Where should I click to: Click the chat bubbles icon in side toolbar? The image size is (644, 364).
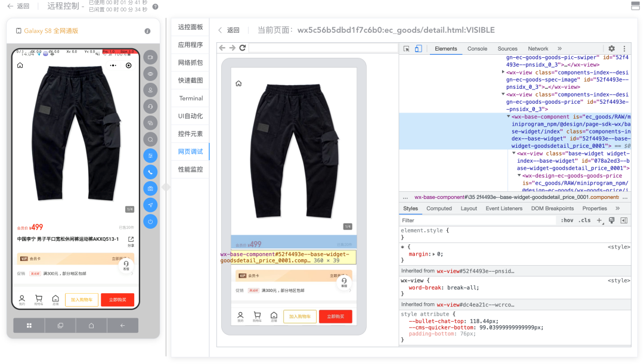(x=150, y=123)
